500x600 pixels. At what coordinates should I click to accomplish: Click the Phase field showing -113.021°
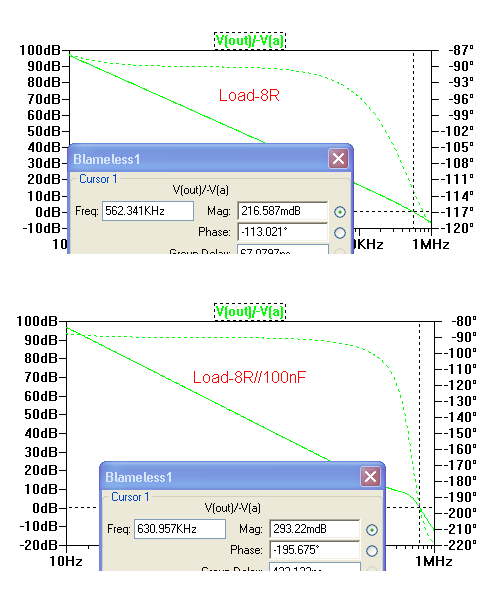point(283,232)
